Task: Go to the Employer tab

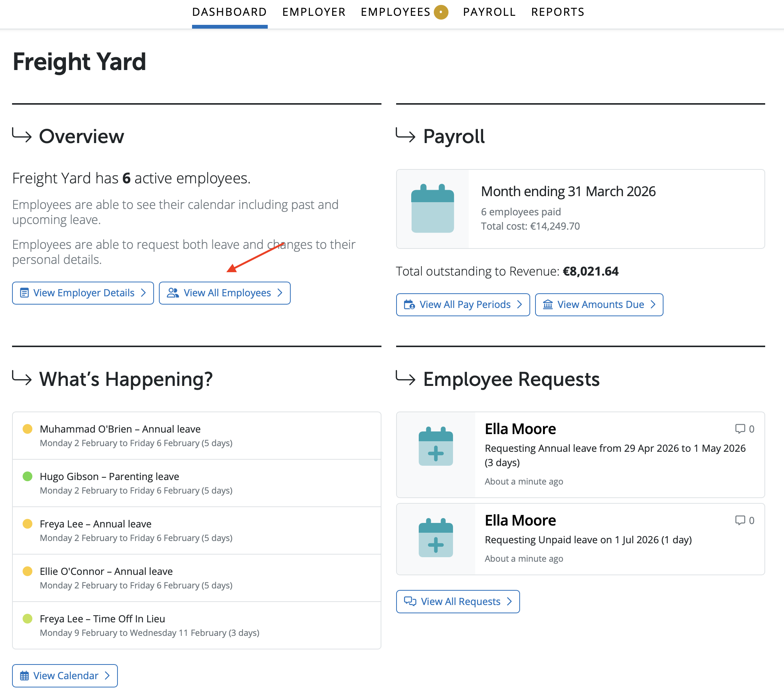Action: tap(313, 12)
